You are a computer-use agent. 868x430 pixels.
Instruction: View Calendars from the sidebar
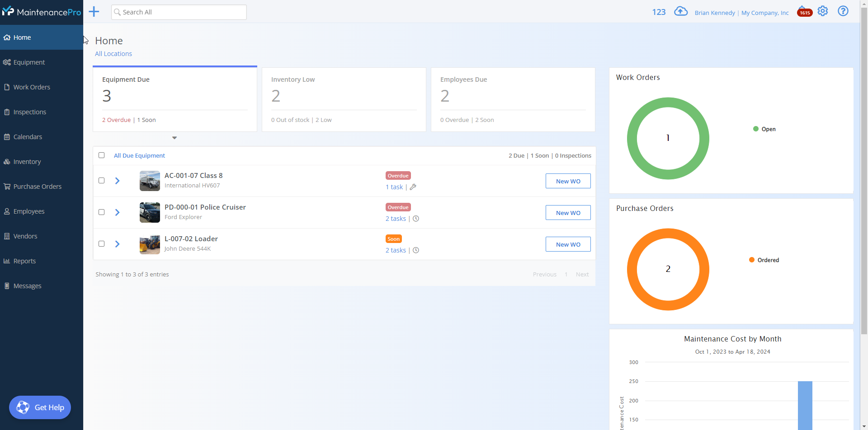click(28, 136)
